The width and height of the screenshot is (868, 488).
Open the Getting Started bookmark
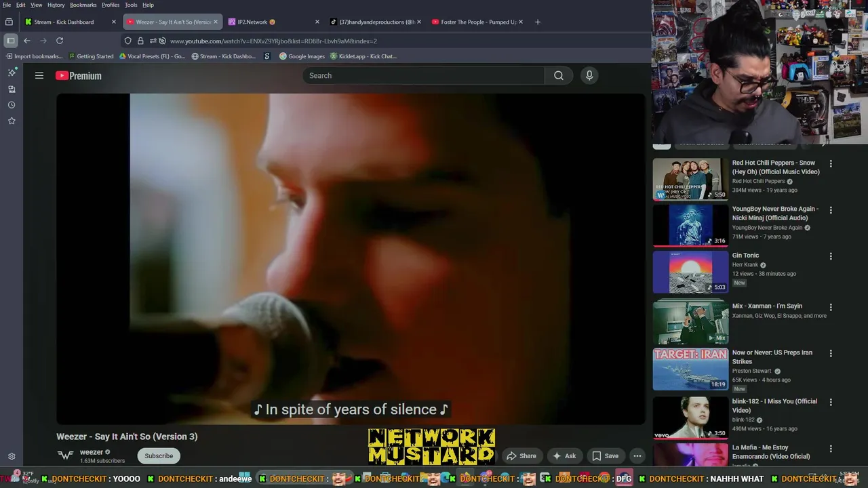pyautogui.click(x=91, y=56)
